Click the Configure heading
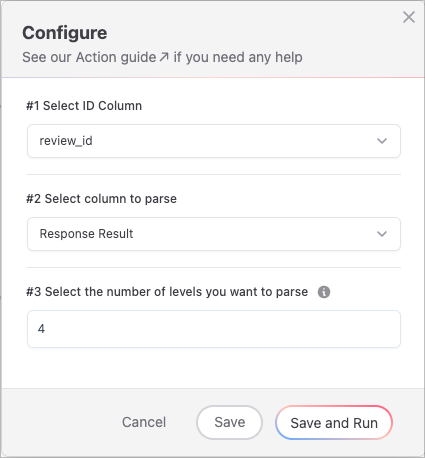 [65, 33]
